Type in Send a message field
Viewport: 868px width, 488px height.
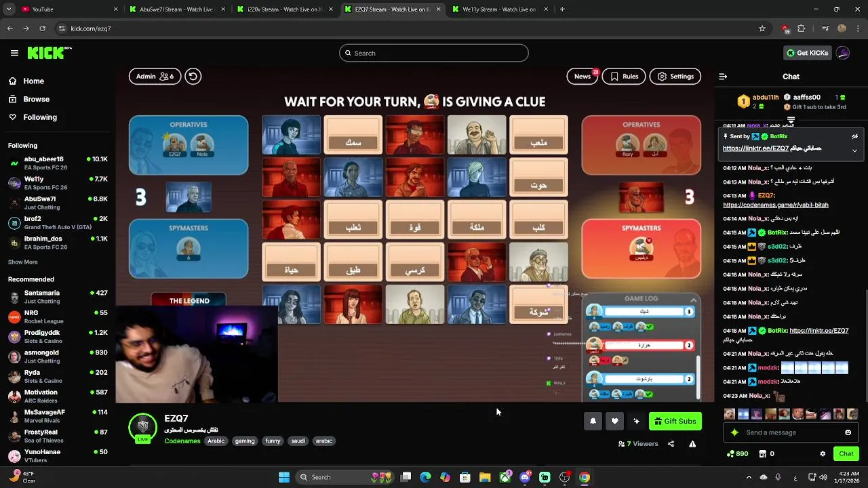click(791, 432)
